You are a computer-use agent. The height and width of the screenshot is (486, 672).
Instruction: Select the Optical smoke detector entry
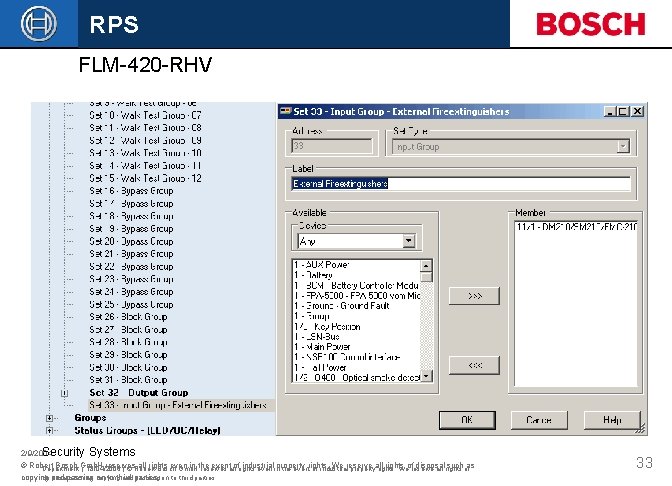[x=357, y=378]
